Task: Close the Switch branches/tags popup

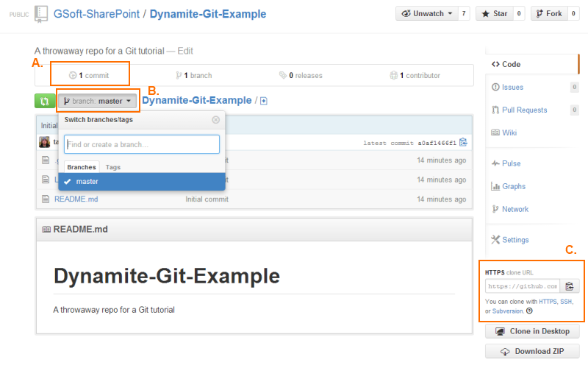Action: [215, 120]
